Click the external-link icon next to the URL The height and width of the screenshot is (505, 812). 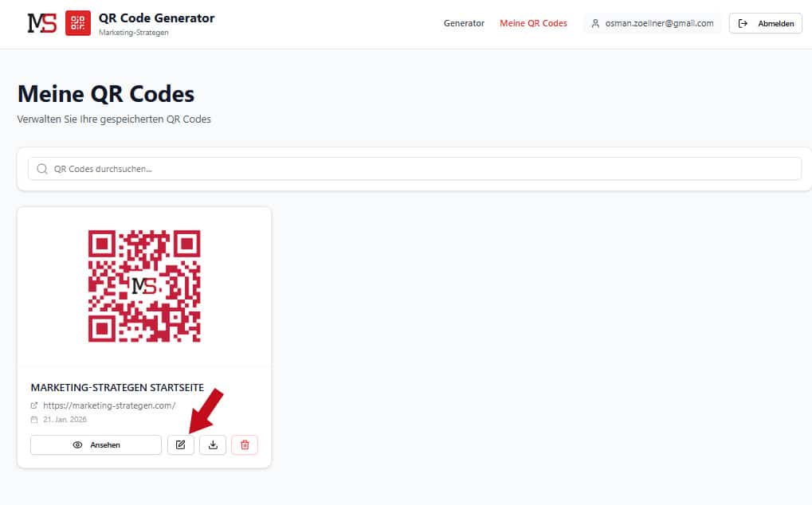[x=33, y=405]
